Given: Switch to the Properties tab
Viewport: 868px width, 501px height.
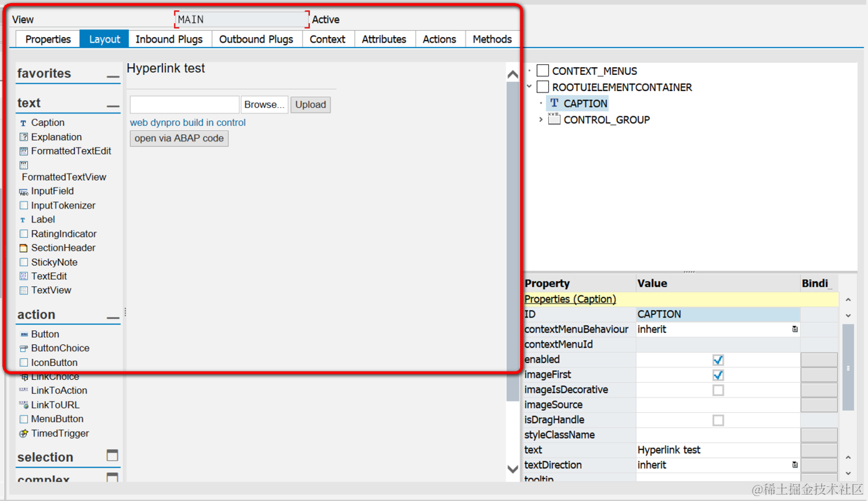Looking at the screenshot, I should 48,39.
